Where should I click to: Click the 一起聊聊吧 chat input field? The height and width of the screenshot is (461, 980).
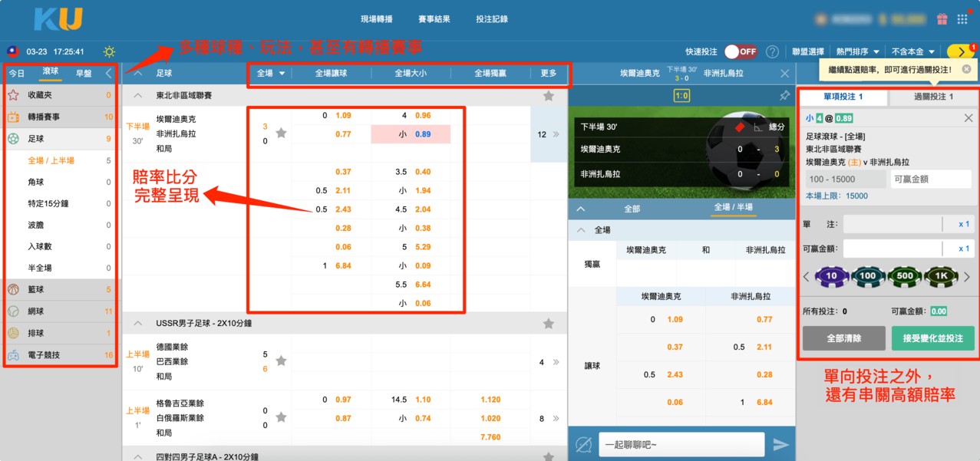coord(681,445)
